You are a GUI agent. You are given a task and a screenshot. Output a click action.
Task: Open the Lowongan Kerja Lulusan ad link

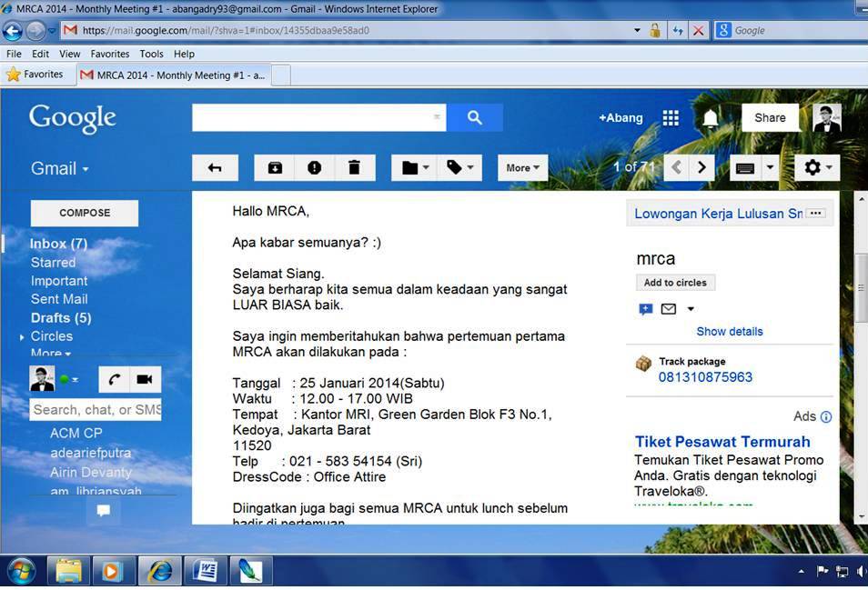(718, 214)
